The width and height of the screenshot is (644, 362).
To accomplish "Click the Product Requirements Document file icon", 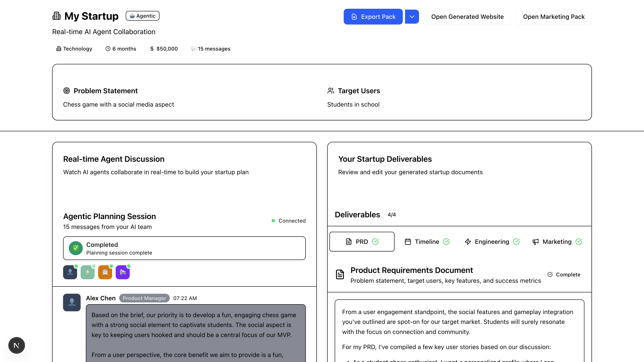I will (x=340, y=274).
